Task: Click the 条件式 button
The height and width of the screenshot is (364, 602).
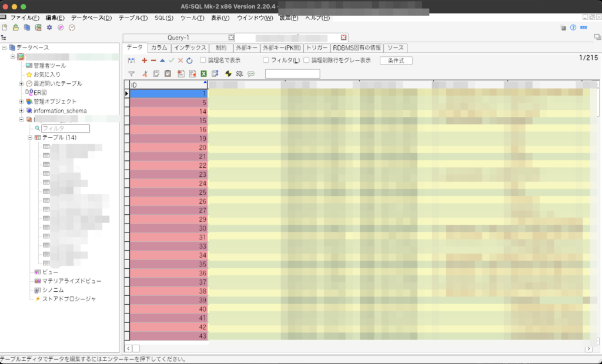Action: [x=396, y=60]
